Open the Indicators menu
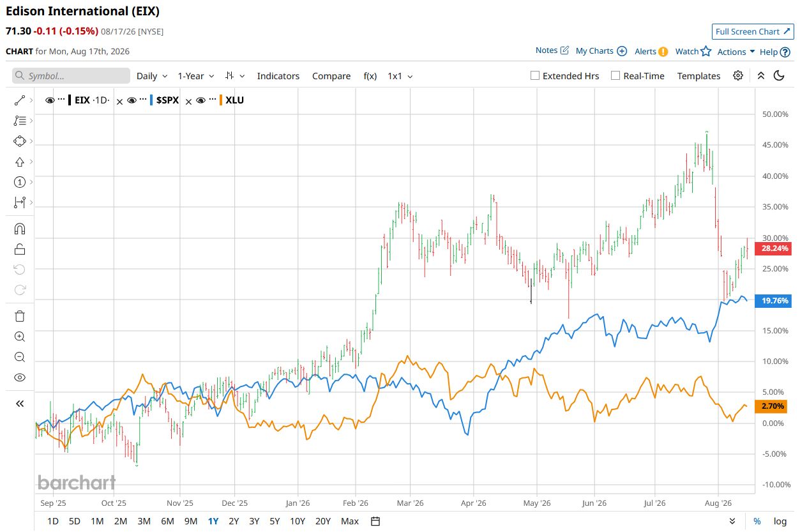 tap(278, 75)
